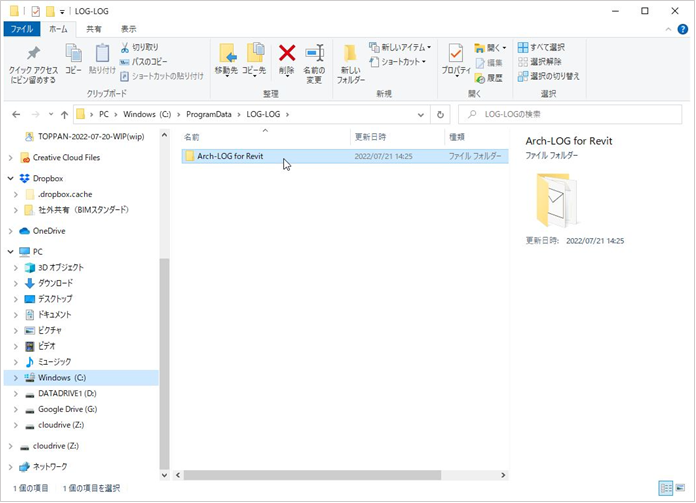Refresh the folder view
Screen dimensions: 696x503
point(440,115)
